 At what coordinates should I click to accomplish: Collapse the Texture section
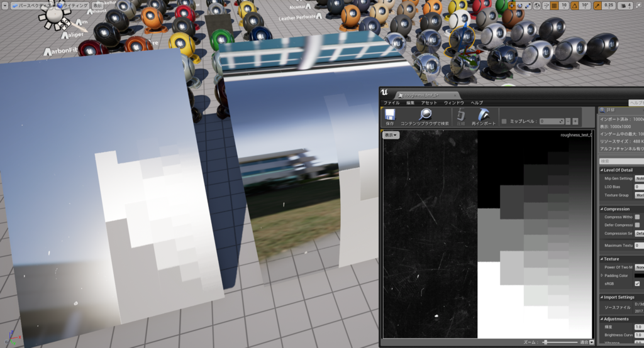click(x=602, y=259)
